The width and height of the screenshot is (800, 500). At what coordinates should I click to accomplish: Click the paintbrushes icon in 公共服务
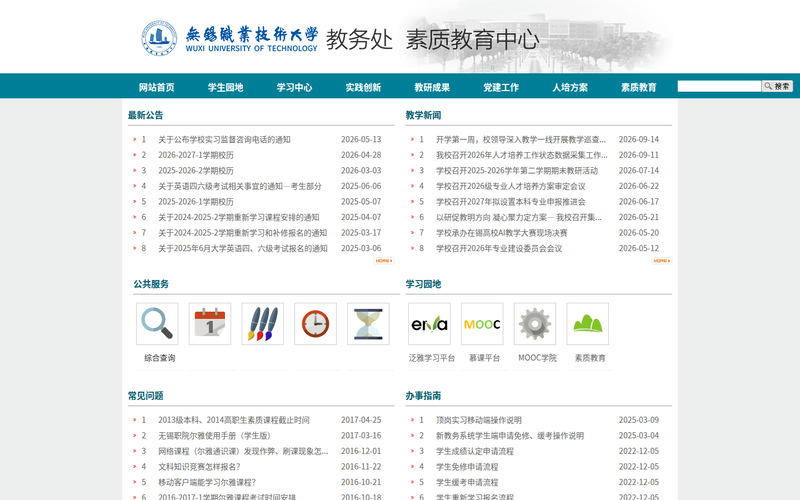263,323
